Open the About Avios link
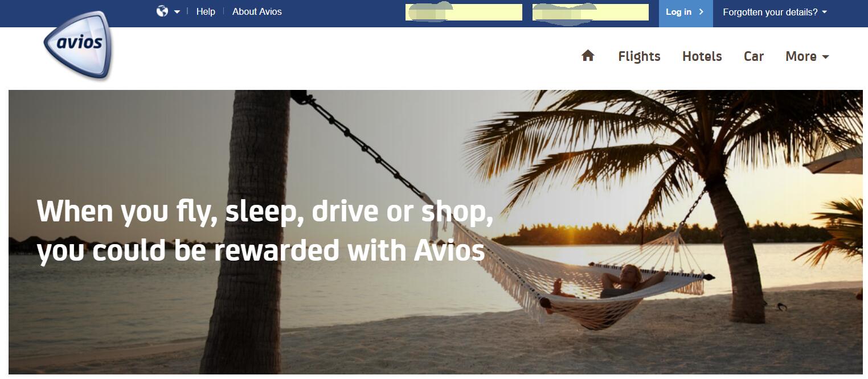The height and width of the screenshot is (379, 868). [257, 11]
